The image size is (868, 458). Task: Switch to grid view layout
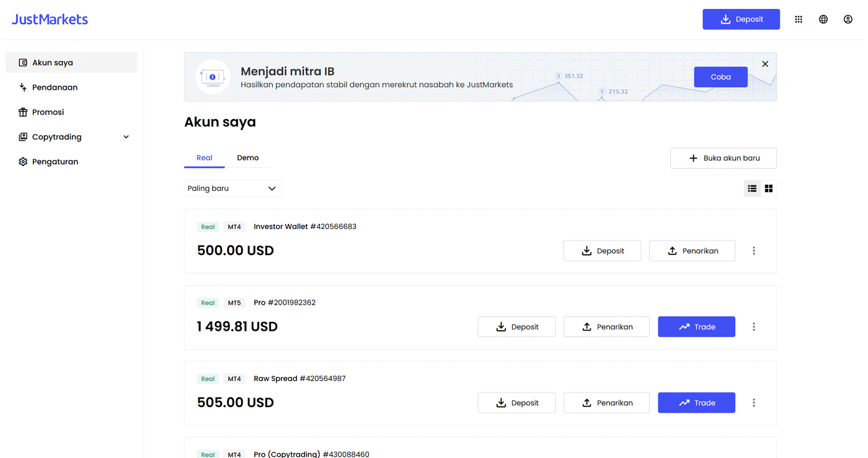click(769, 188)
